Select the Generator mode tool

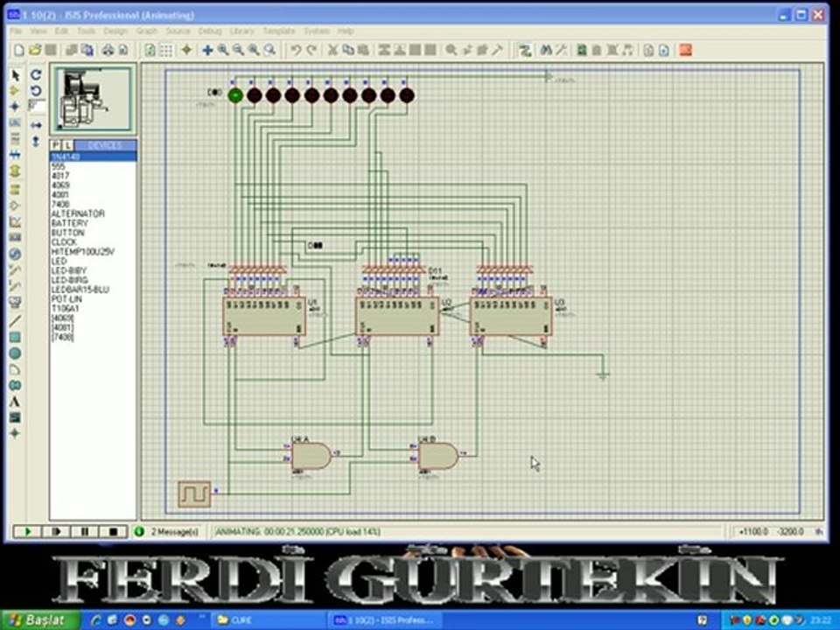15,254
